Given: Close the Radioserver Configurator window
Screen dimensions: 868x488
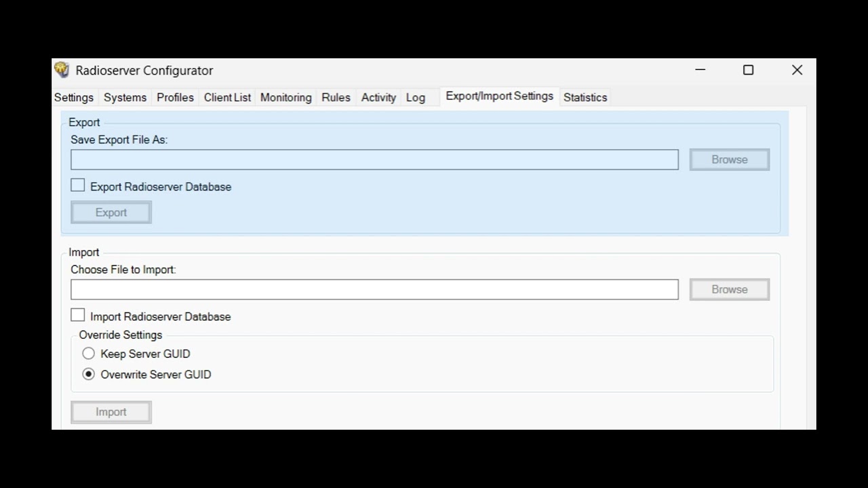Looking at the screenshot, I should click(x=797, y=70).
